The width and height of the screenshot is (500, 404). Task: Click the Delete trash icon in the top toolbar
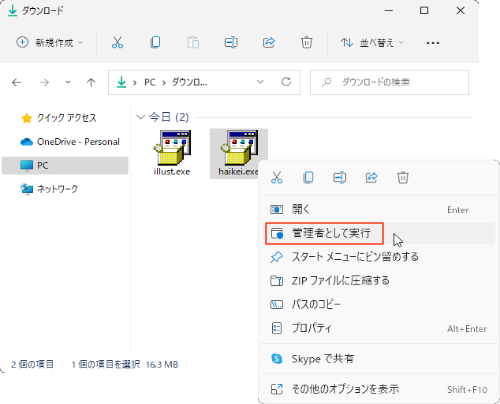click(x=307, y=42)
